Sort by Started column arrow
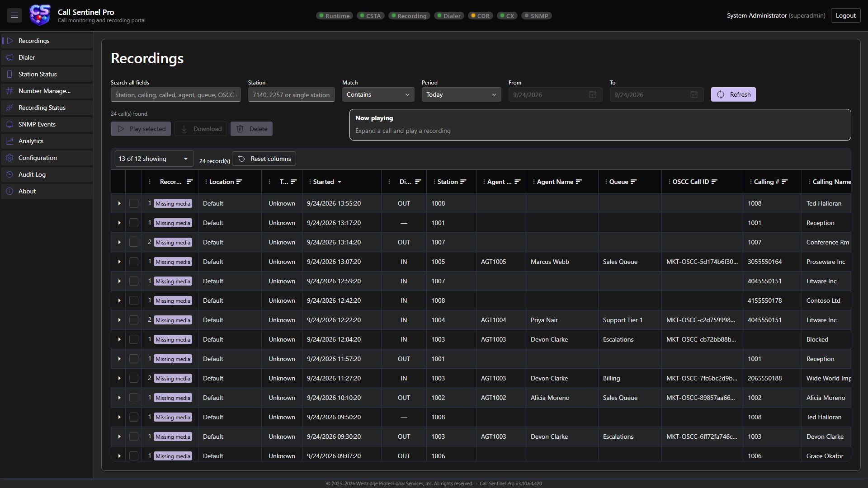 340,182
